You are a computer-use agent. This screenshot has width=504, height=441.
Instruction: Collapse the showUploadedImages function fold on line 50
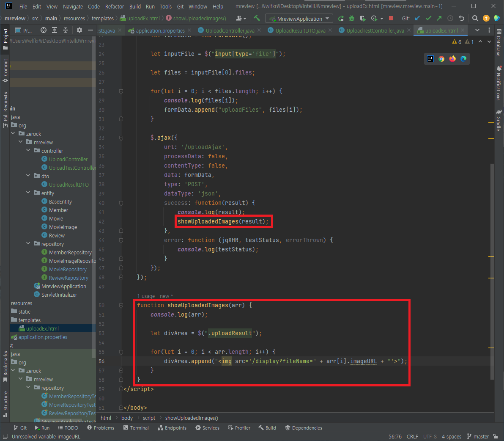[121, 305]
